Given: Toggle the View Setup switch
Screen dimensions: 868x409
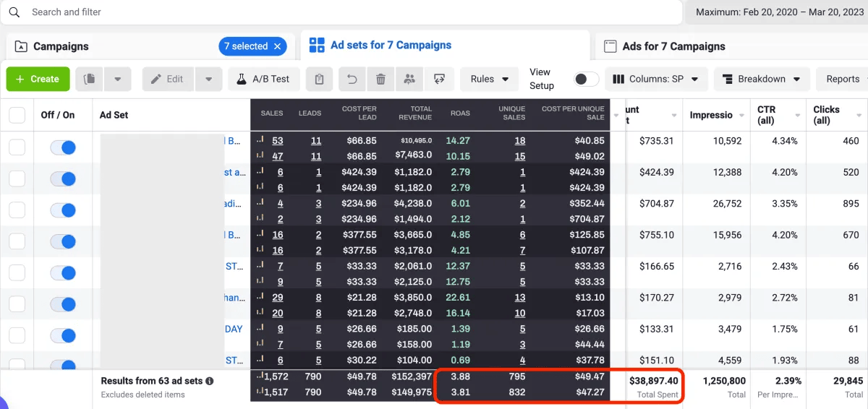Looking at the screenshot, I should coord(587,79).
